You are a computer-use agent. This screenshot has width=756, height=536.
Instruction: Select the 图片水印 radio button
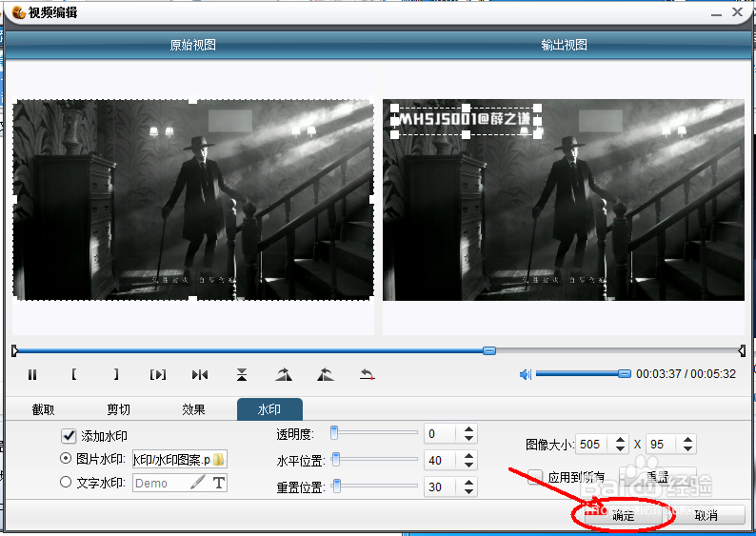(66, 458)
